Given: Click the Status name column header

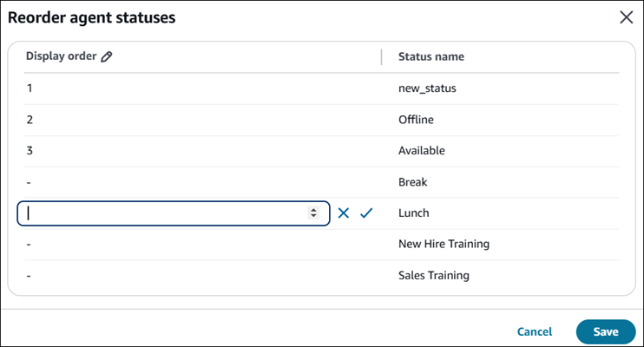Looking at the screenshot, I should pos(430,56).
